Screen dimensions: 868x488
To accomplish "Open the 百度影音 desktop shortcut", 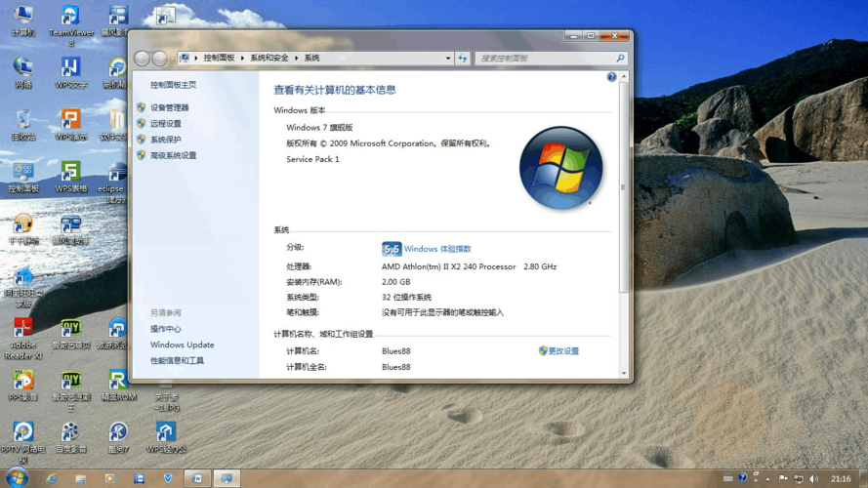I will coord(71,437).
